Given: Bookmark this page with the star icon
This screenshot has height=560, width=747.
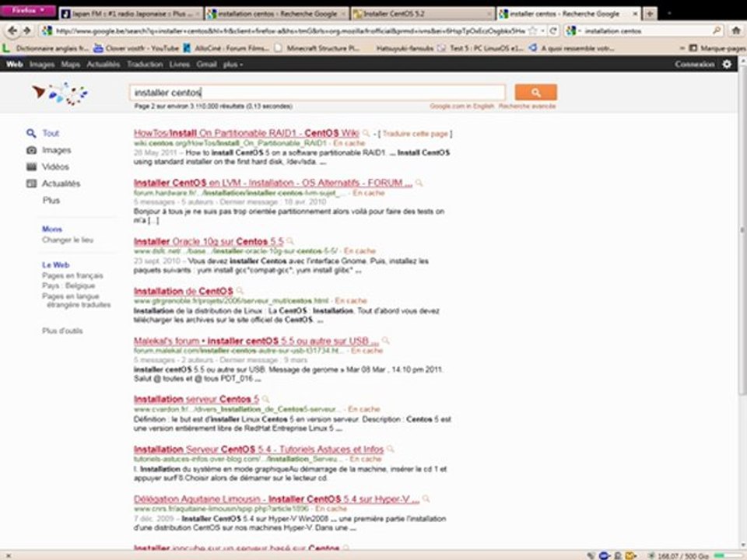Looking at the screenshot, I should (533, 31).
